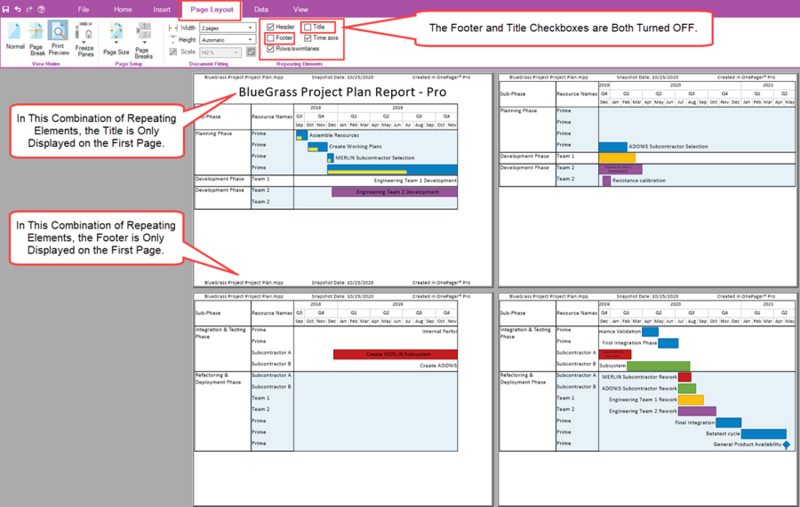The width and height of the screenshot is (800, 507).
Task: Click the Betatest cycle task label
Action: pyautogui.click(x=722, y=434)
